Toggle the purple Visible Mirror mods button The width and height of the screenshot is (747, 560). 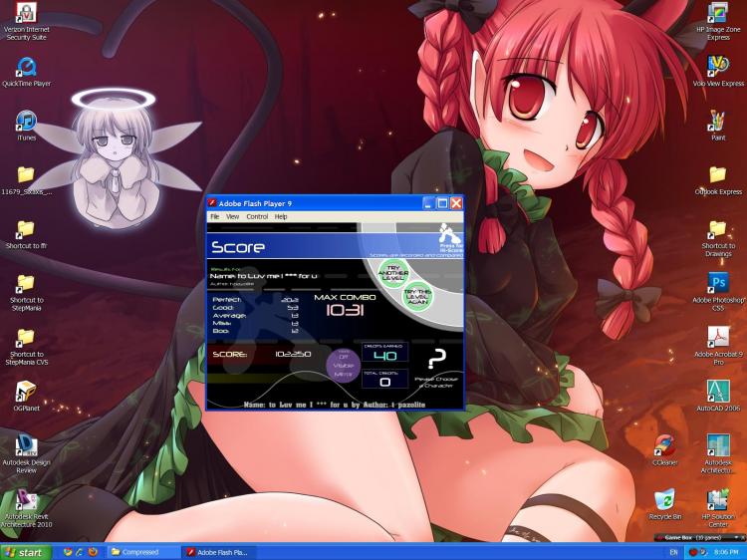[x=343, y=365]
